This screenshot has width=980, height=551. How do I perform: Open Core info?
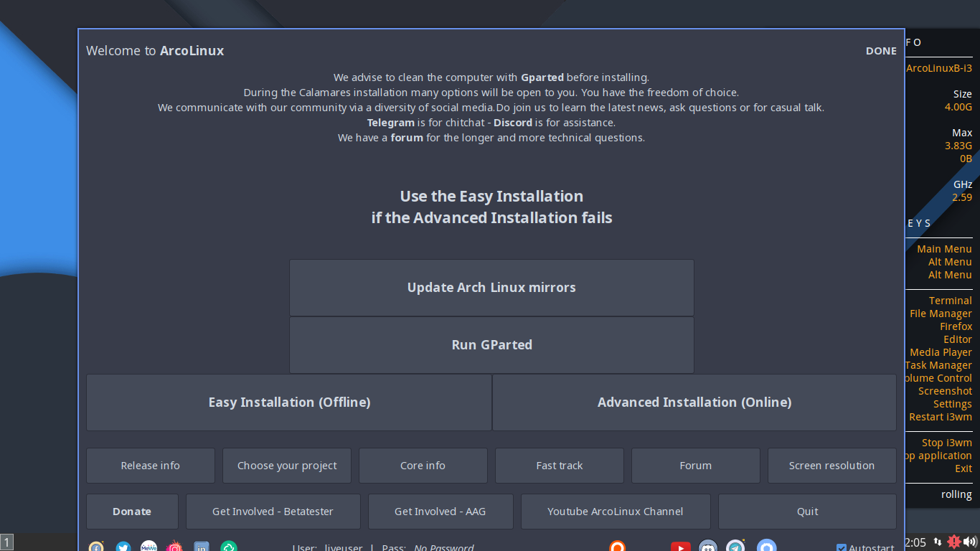tap(423, 466)
